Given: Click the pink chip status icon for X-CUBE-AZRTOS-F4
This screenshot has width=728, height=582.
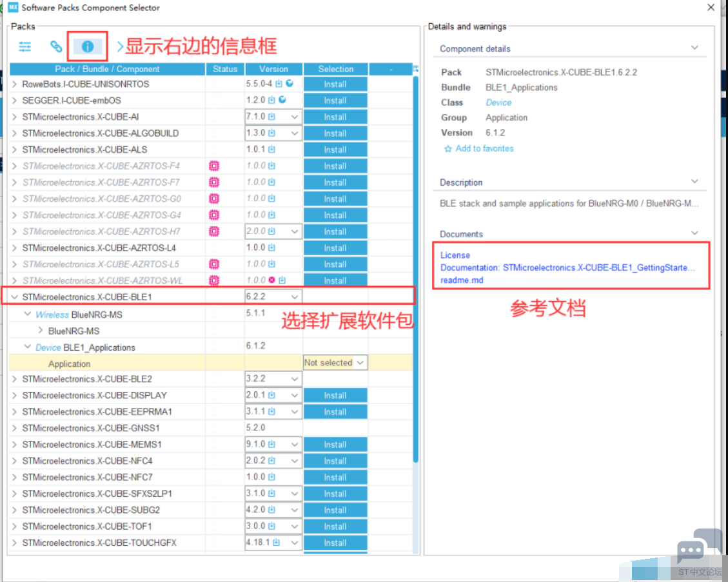Looking at the screenshot, I should 214,166.
